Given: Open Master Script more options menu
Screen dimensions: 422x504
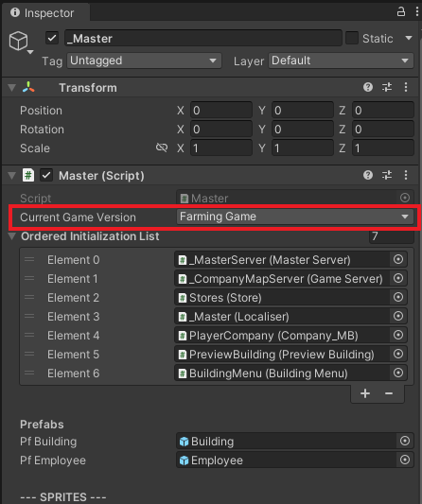Looking at the screenshot, I should (x=406, y=175).
